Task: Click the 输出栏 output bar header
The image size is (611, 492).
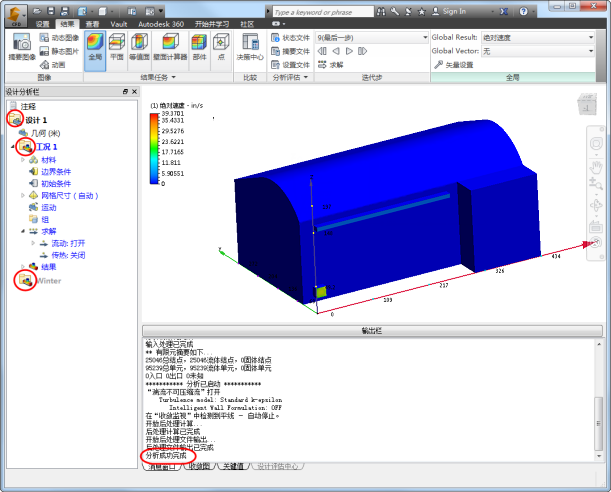Action: [372, 331]
